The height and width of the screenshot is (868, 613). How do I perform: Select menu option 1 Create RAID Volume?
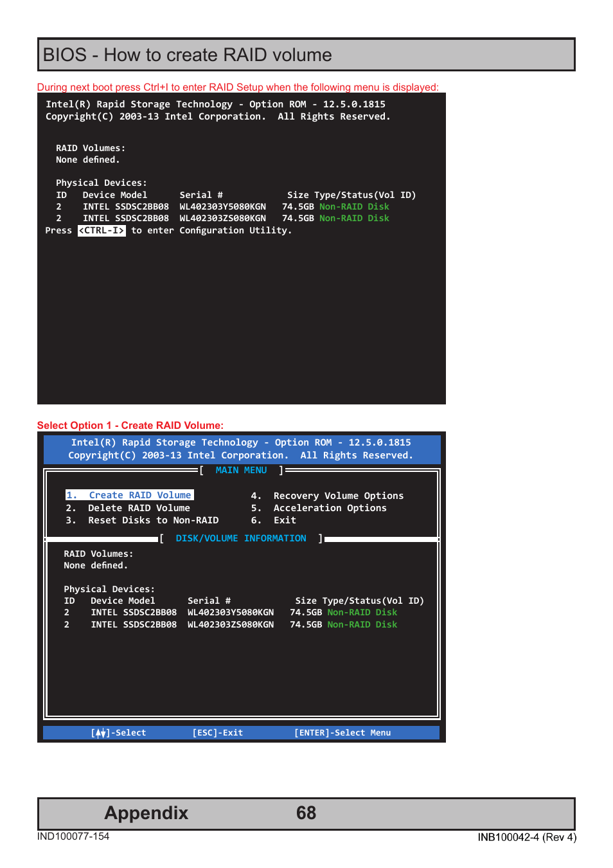point(130,495)
